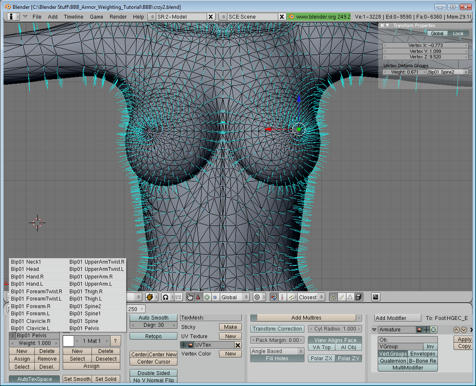Open the Render menu

[x=118, y=16]
